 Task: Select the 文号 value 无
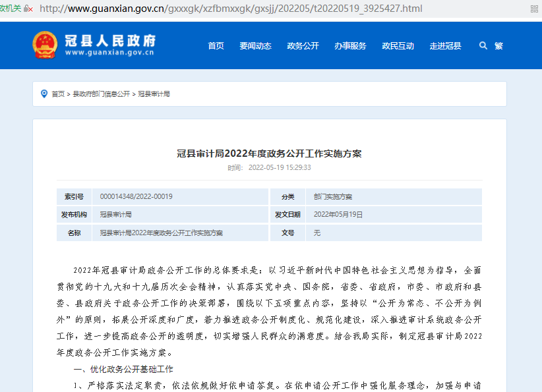(317, 233)
